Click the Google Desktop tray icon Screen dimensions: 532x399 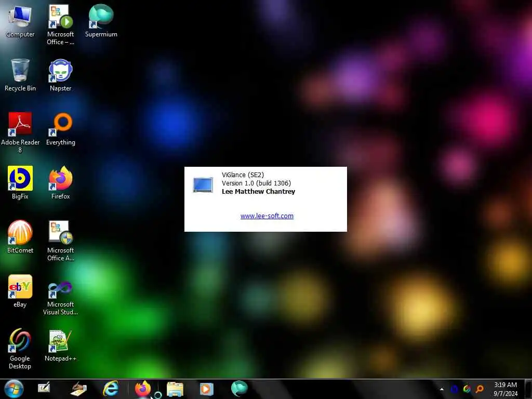point(467,389)
